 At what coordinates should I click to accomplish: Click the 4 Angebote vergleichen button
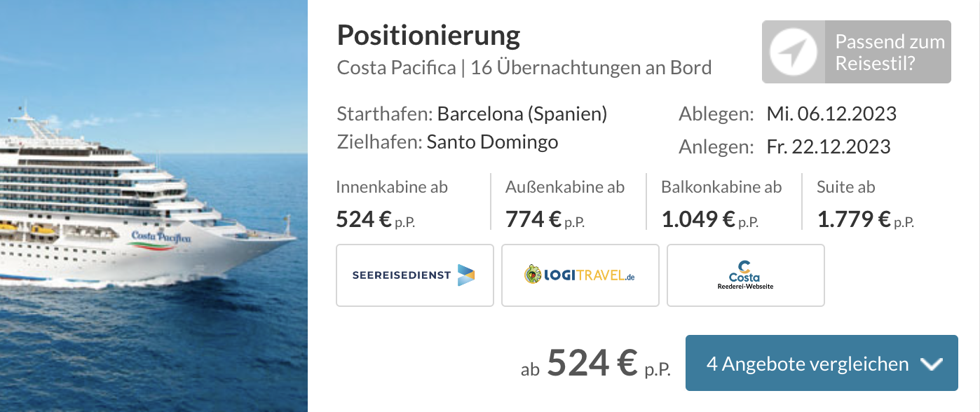pyautogui.click(x=822, y=363)
